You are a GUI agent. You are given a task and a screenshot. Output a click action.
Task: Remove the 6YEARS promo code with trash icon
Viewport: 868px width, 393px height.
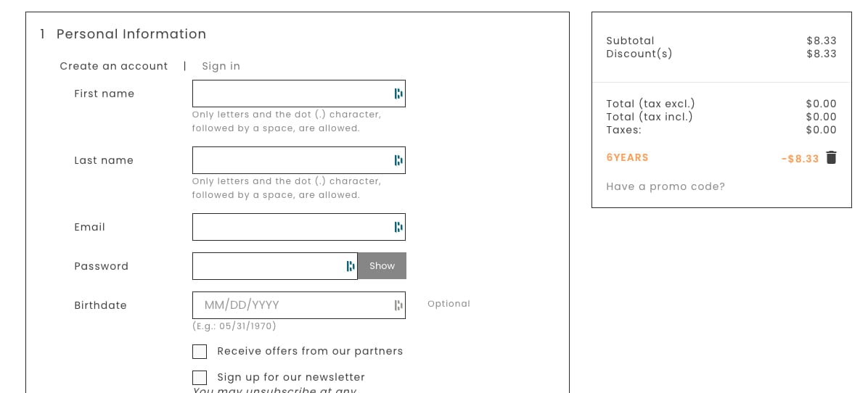(x=831, y=158)
